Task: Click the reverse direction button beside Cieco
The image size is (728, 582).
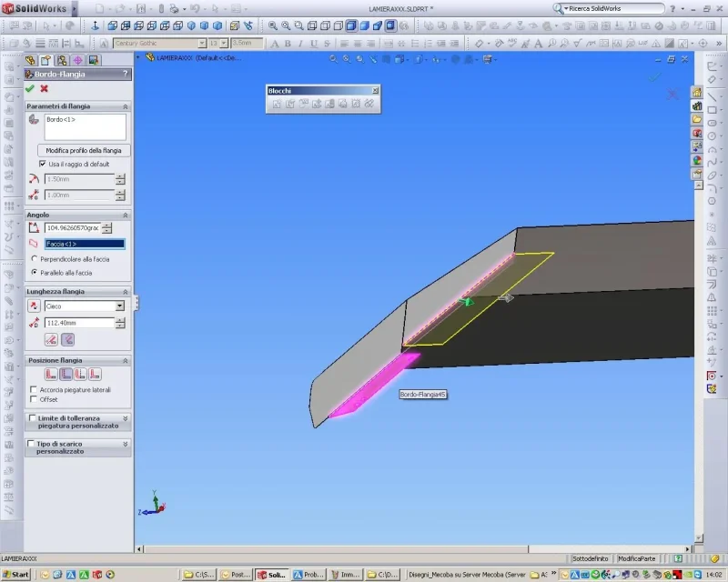Action: pyautogui.click(x=34, y=306)
